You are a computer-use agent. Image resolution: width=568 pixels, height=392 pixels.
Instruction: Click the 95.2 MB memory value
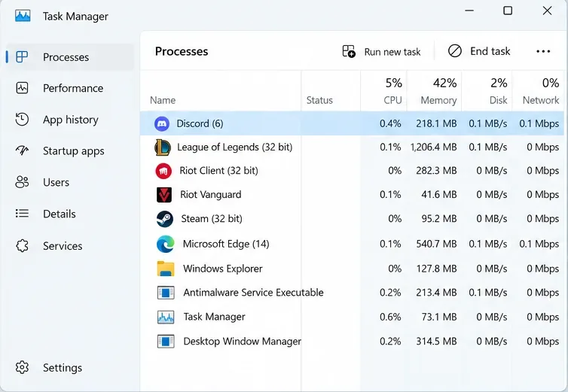(439, 219)
